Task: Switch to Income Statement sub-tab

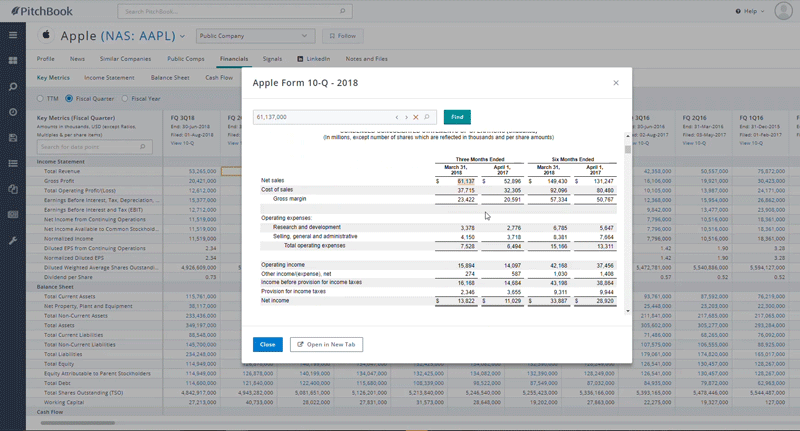Action: (109, 78)
